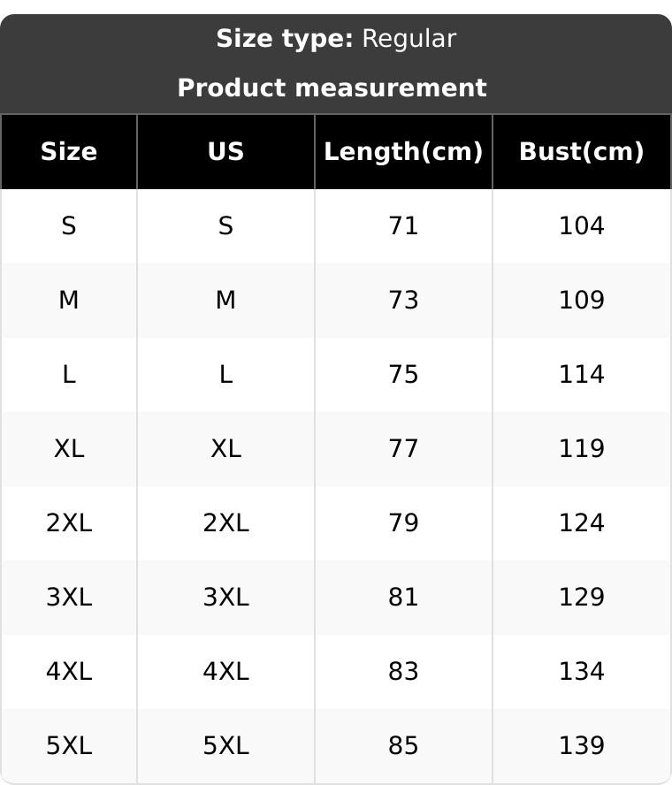Select the XL cell in Size column
Image resolution: width=672 pixels, height=785 pixels.
69,449
